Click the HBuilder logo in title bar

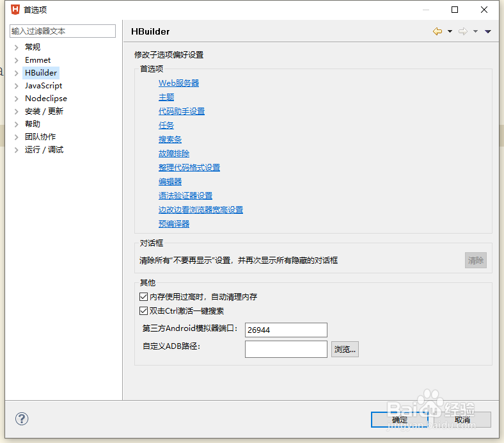point(15,10)
